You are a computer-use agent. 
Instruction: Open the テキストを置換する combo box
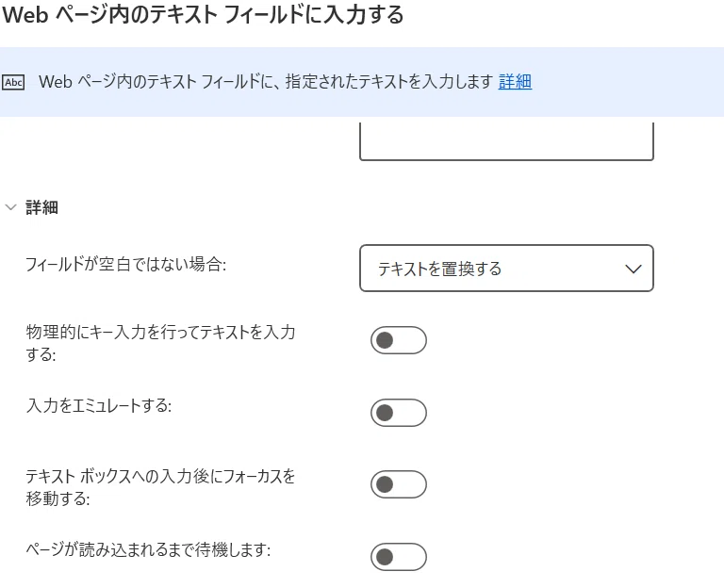[x=506, y=269]
